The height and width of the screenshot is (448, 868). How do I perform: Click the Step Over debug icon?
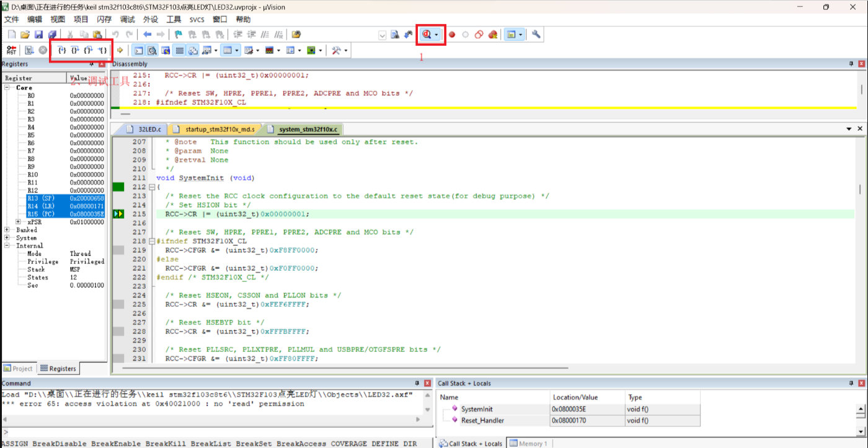(x=75, y=50)
